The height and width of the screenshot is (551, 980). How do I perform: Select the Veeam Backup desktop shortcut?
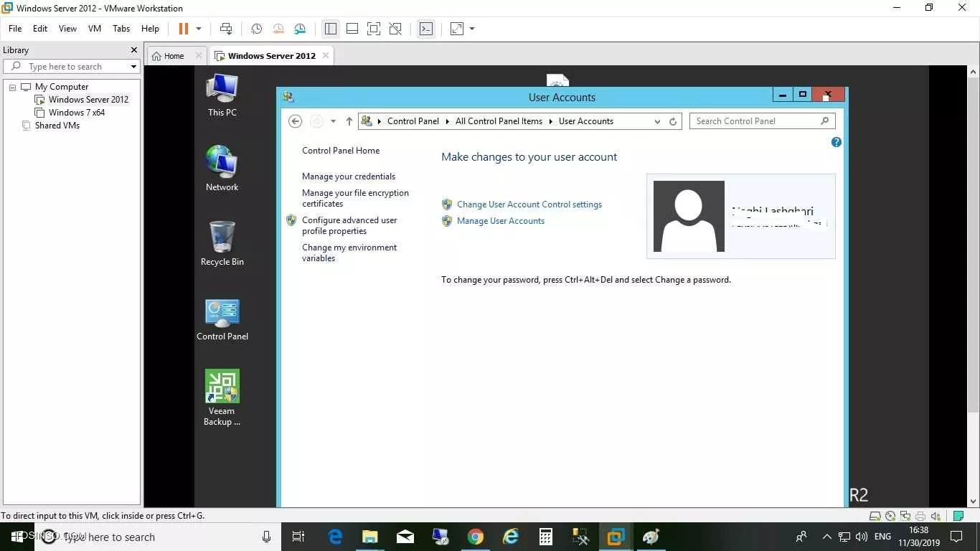tap(222, 398)
